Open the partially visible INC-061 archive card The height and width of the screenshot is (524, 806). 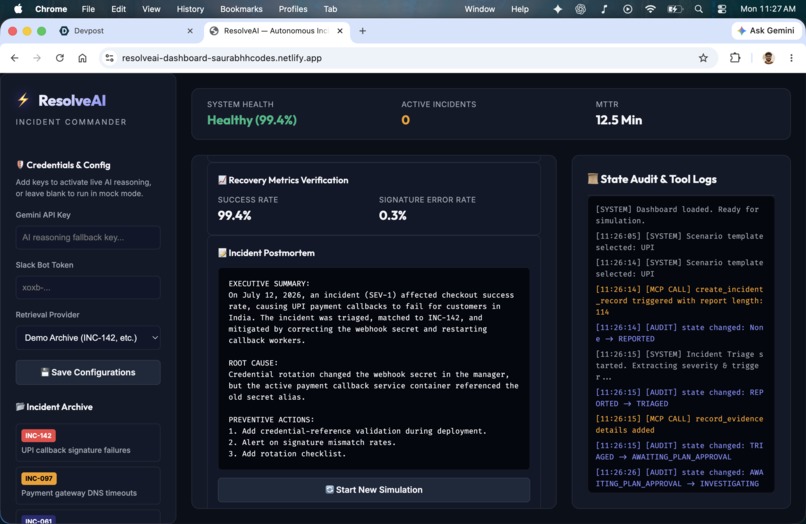click(x=88, y=516)
